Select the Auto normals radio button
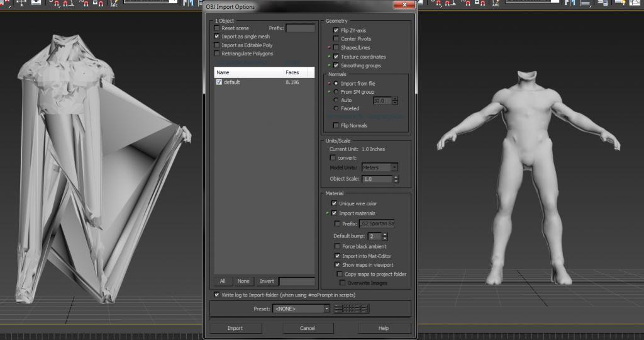This screenshot has height=340, width=644. pos(336,100)
